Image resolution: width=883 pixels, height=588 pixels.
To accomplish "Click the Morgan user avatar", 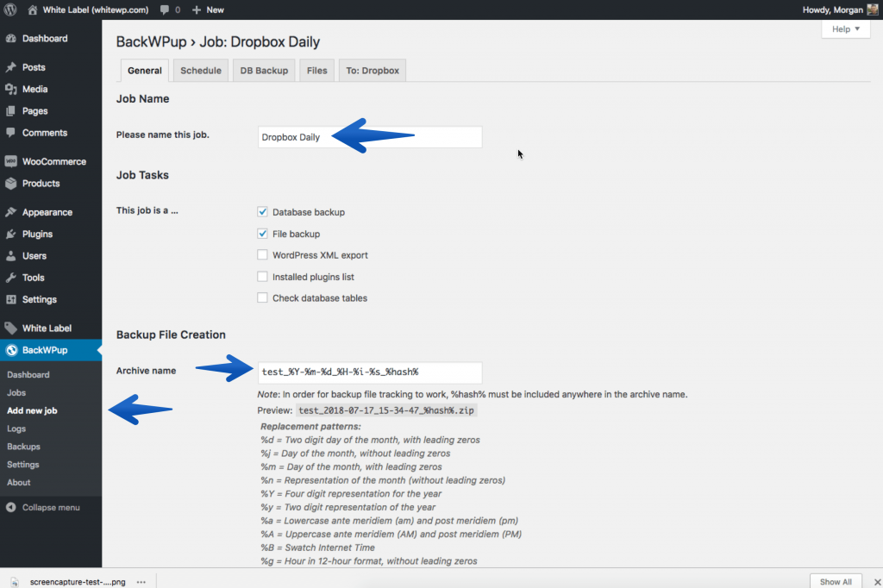I will point(873,9).
